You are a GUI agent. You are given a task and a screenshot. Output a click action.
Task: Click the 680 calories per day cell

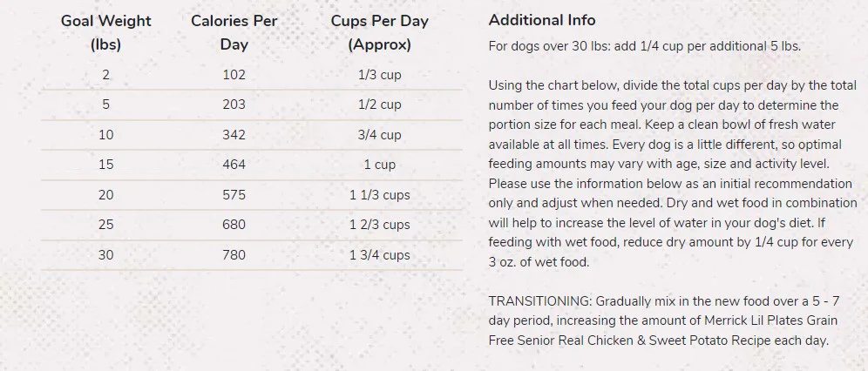[234, 225]
